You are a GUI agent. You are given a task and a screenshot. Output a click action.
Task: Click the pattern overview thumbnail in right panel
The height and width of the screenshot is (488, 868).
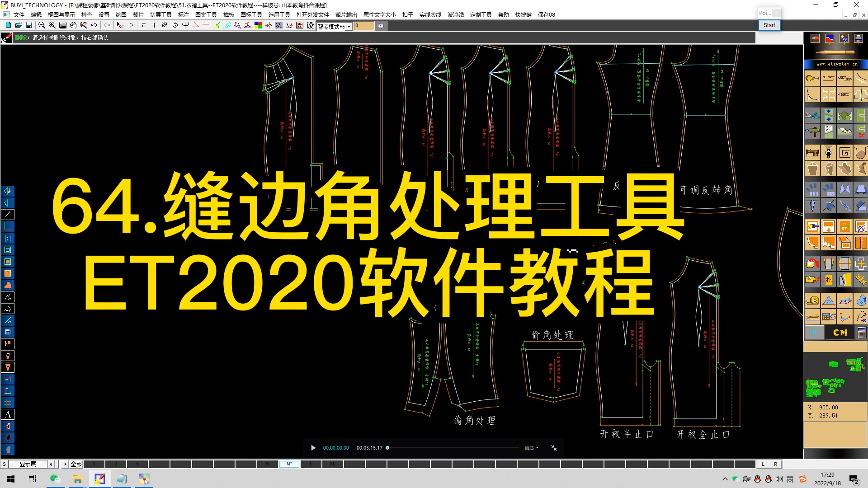click(x=835, y=377)
